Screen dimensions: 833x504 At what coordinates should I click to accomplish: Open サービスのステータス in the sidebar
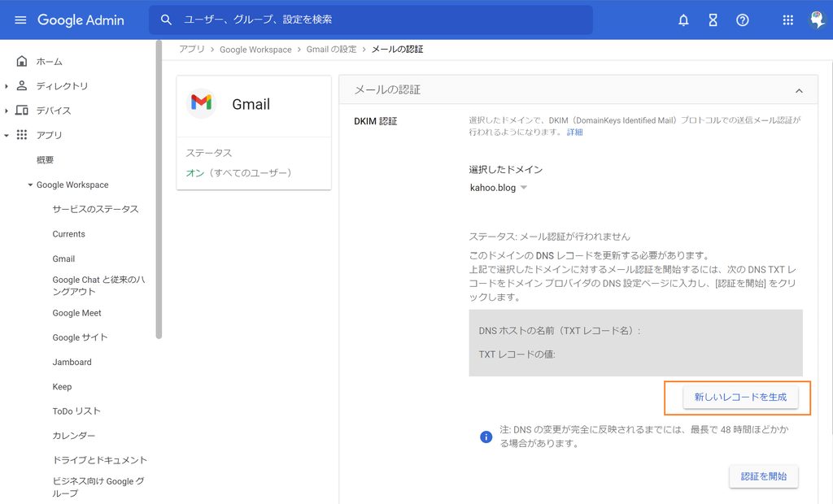point(96,209)
